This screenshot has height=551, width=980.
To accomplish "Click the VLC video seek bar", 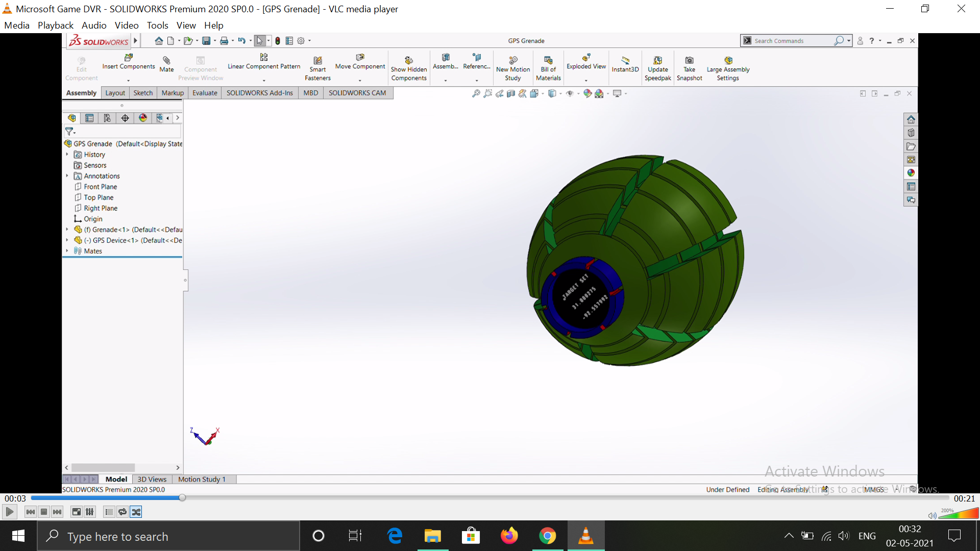I will point(490,497).
